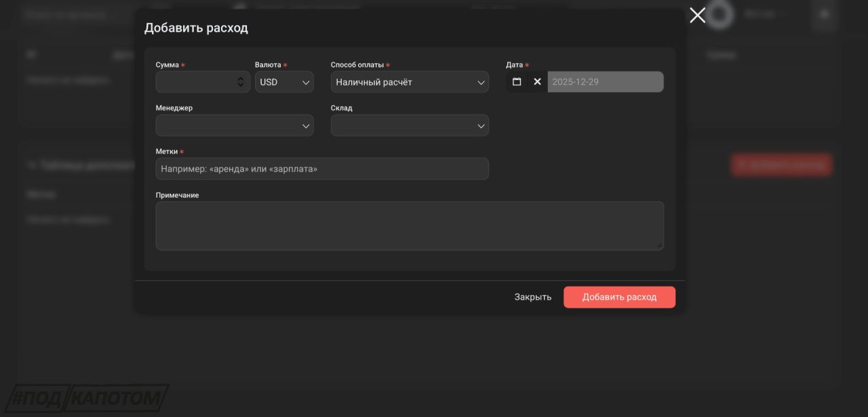Open the calendar picker for Дата
The width and height of the screenshot is (868, 417).
pyautogui.click(x=517, y=82)
